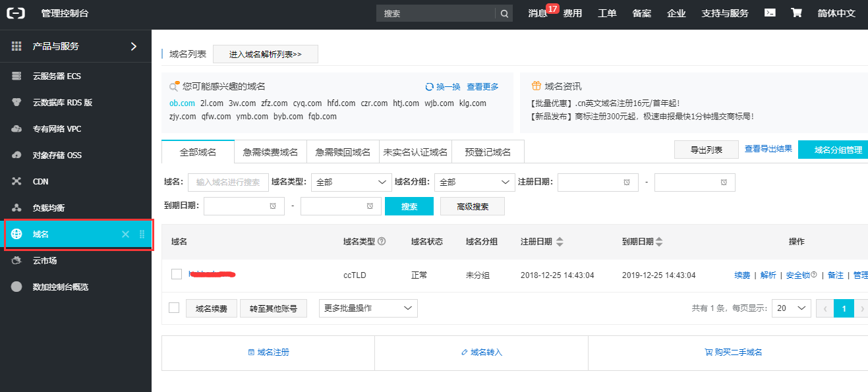Image resolution: width=868 pixels, height=392 pixels.
Task: Check the select-all checkbox below the table
Action: (174, 308)
